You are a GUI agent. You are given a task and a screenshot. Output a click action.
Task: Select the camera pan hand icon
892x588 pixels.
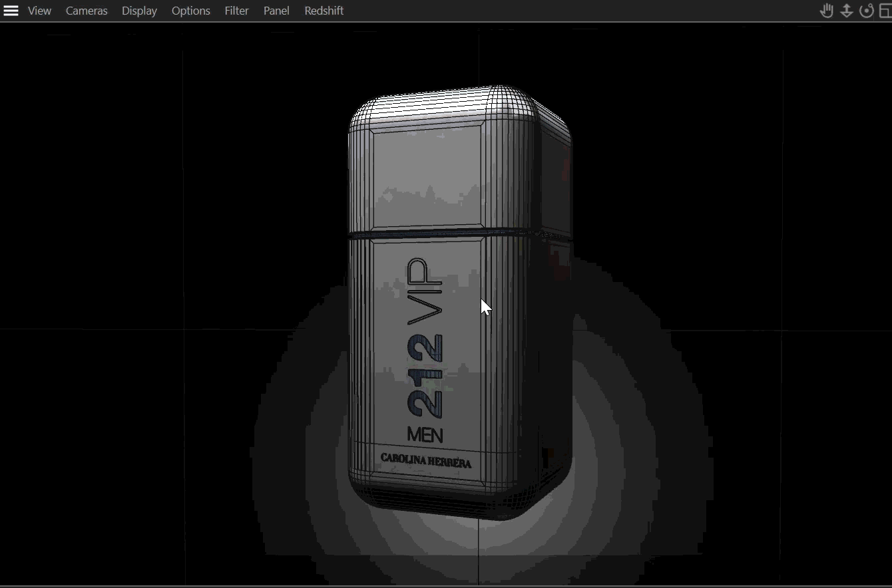click(x=826, y=11)
